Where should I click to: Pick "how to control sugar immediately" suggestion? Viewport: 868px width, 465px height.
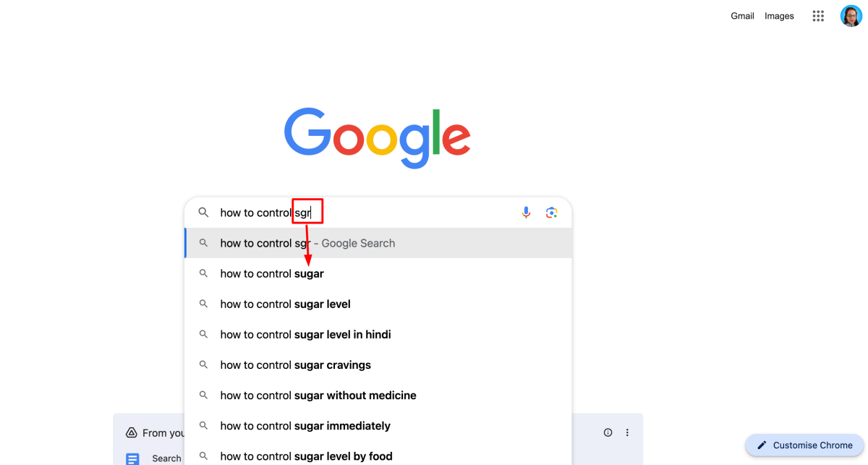(305, 426)
